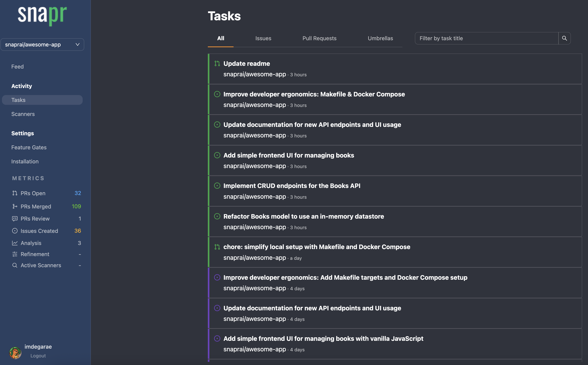This screenshot has height=365, width=588.
Task: Open the Pull Requests tab
Action: coord(319,38)
